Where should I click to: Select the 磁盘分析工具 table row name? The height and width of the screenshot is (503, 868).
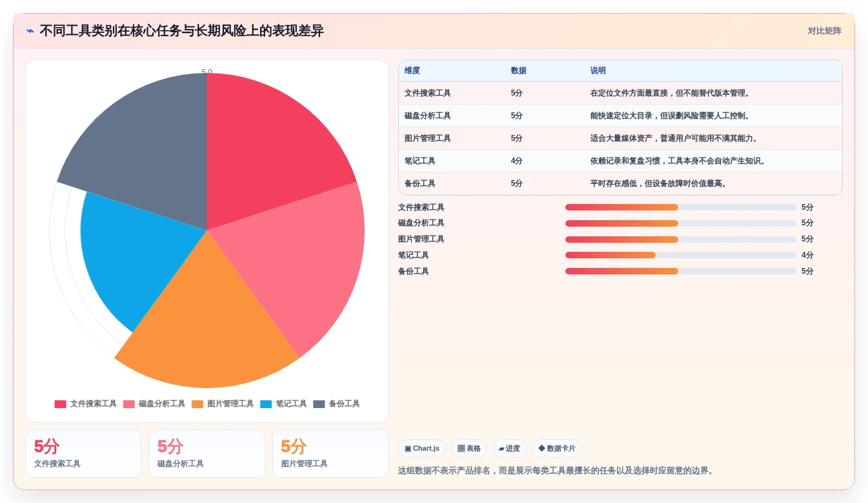[x=427, y=116]
